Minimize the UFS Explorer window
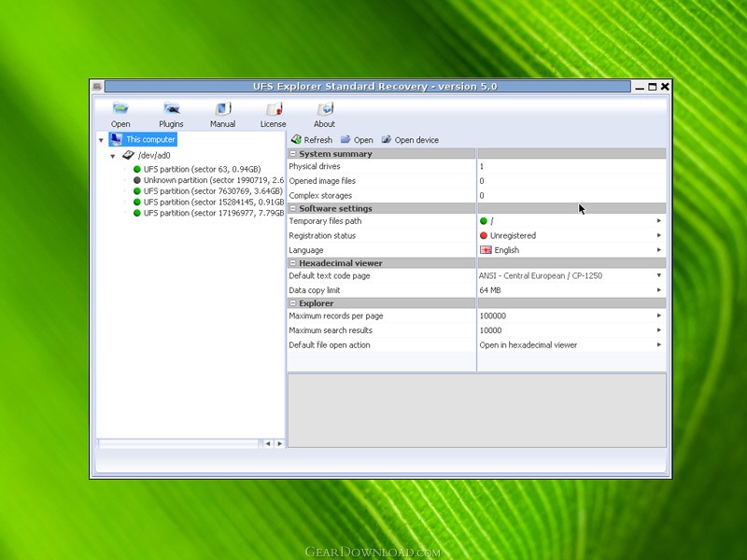This screenshot has height=560, width=747. click(640, 87)
